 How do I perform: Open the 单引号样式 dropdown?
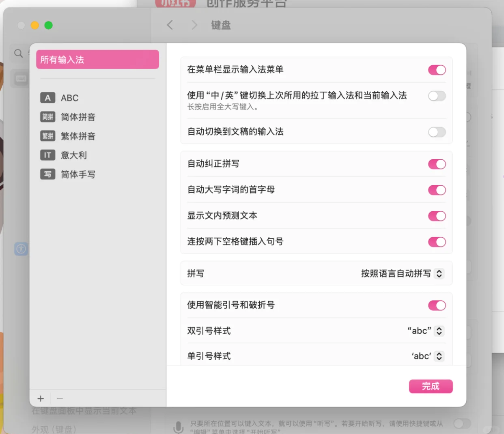click(439, 356)
